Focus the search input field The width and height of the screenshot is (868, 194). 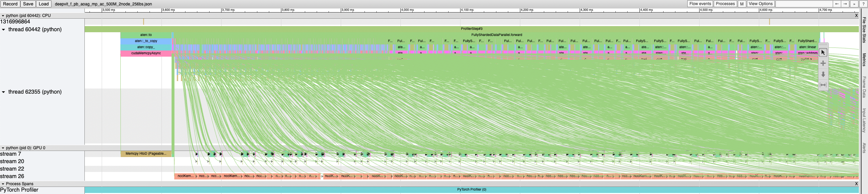coord(804,4)
